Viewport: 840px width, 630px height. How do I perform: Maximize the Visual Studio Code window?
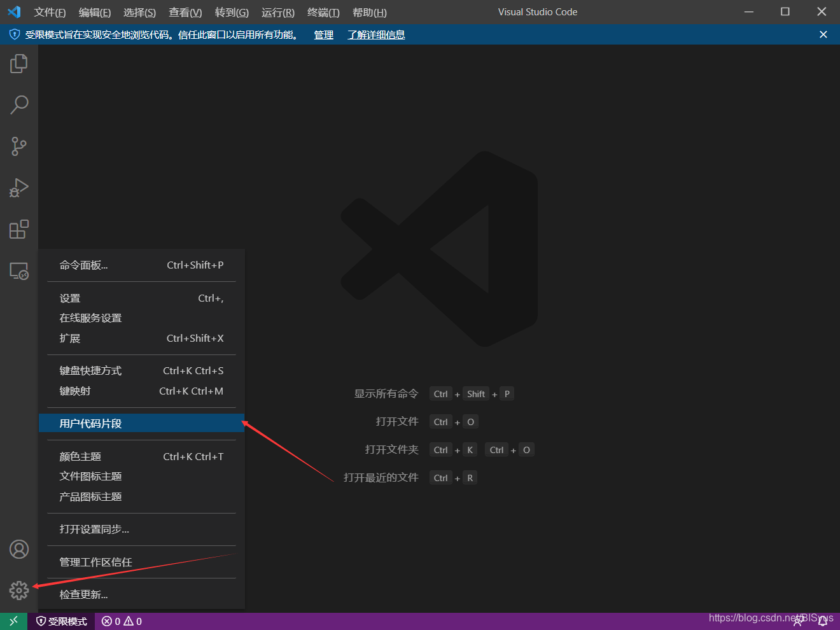(785, 12)
